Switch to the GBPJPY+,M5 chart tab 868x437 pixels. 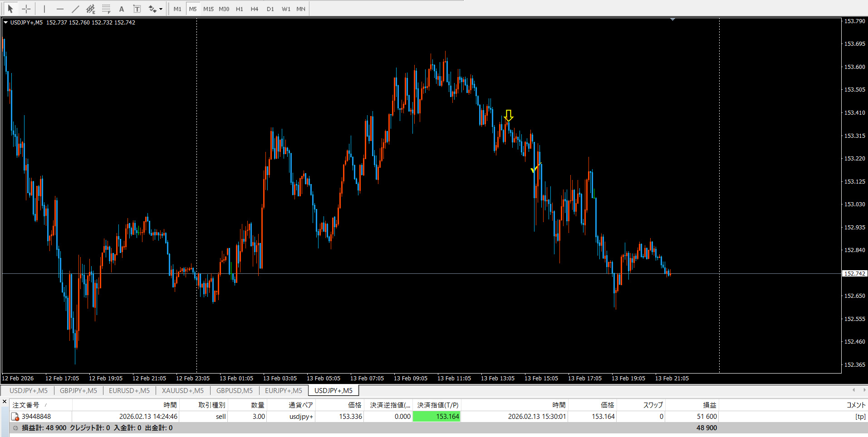pyautogui.click(x=78, y=390)
